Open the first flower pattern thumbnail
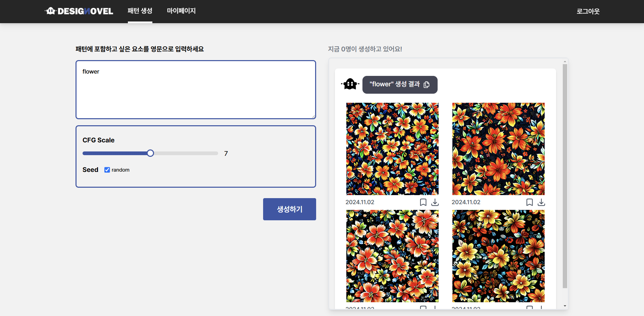Image resolution: width=644 pixels, height=316 pixels. tap(392, 149)
